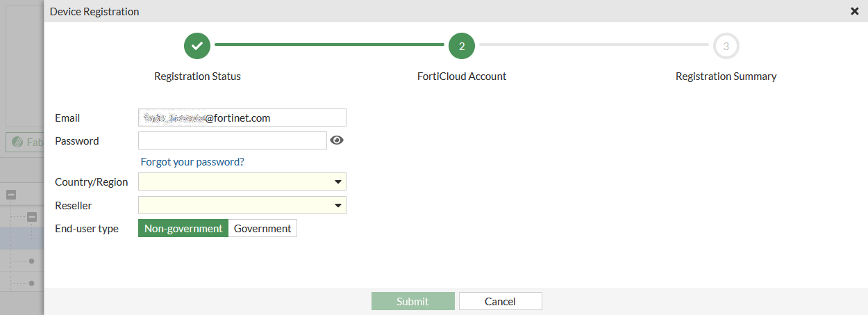Click the Submit button
868x315 pixels.
point(412,301)
